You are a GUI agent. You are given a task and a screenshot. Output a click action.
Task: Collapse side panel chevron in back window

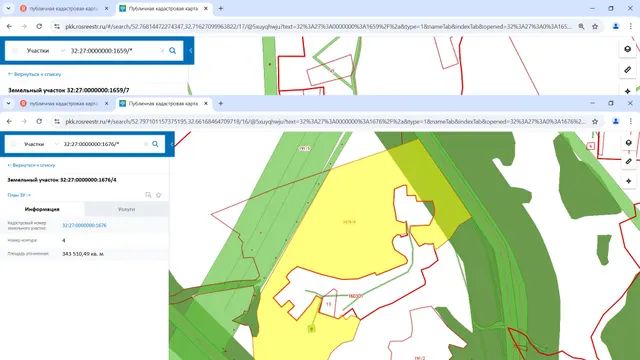point(191,51)
